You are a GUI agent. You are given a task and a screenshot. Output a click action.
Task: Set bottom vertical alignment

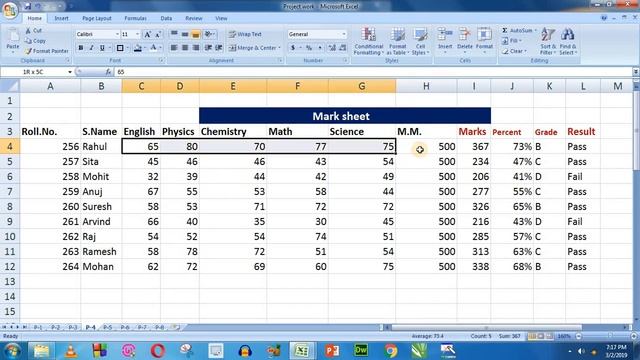(196, 34)
